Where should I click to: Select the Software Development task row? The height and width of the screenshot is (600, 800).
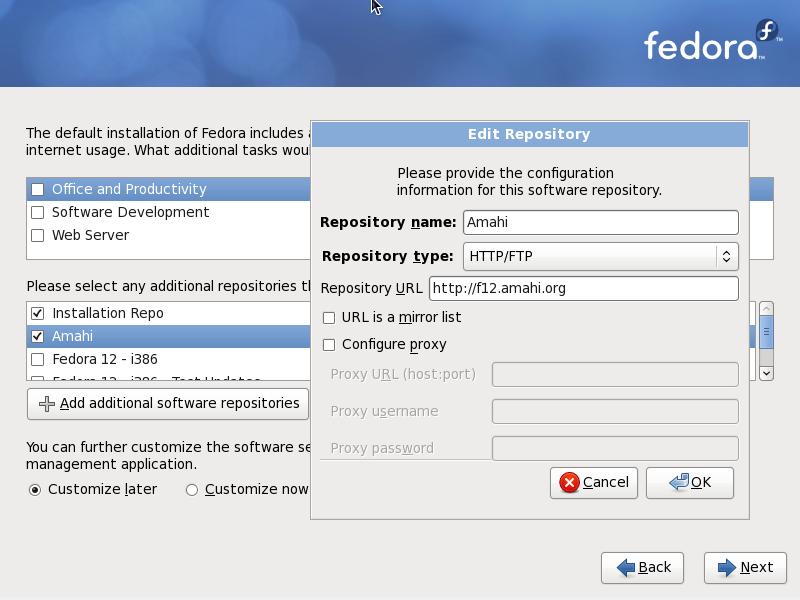pyautogui.click(x=168, y=212)
